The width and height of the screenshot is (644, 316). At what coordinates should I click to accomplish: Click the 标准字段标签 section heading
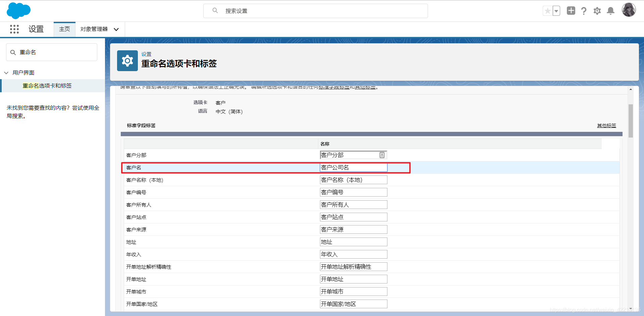141,125
